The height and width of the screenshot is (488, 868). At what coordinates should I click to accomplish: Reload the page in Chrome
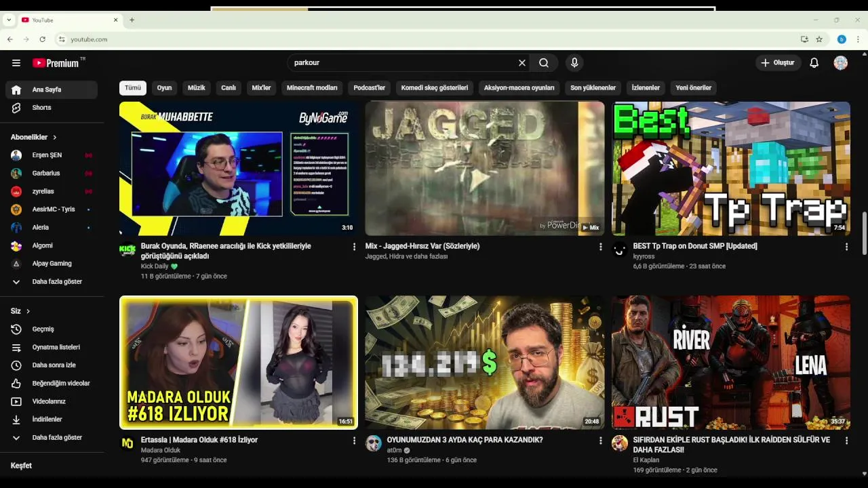pos(42,39)
